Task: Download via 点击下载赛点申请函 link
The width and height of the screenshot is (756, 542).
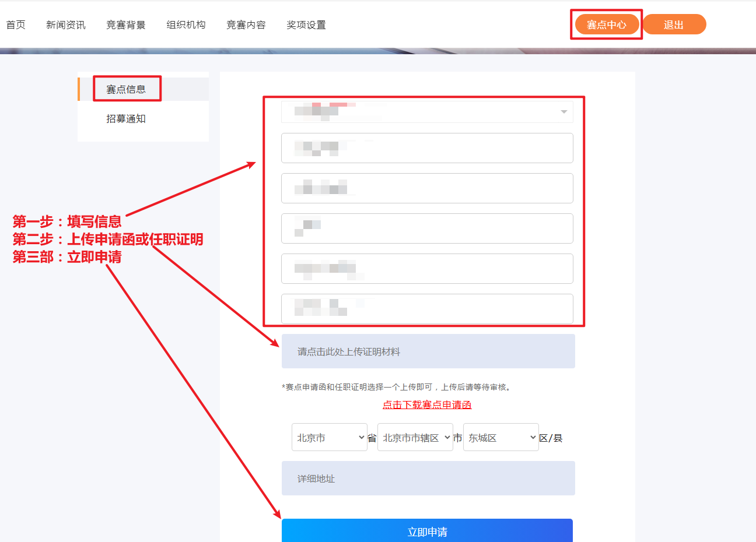Action: [x=427, y=404]
